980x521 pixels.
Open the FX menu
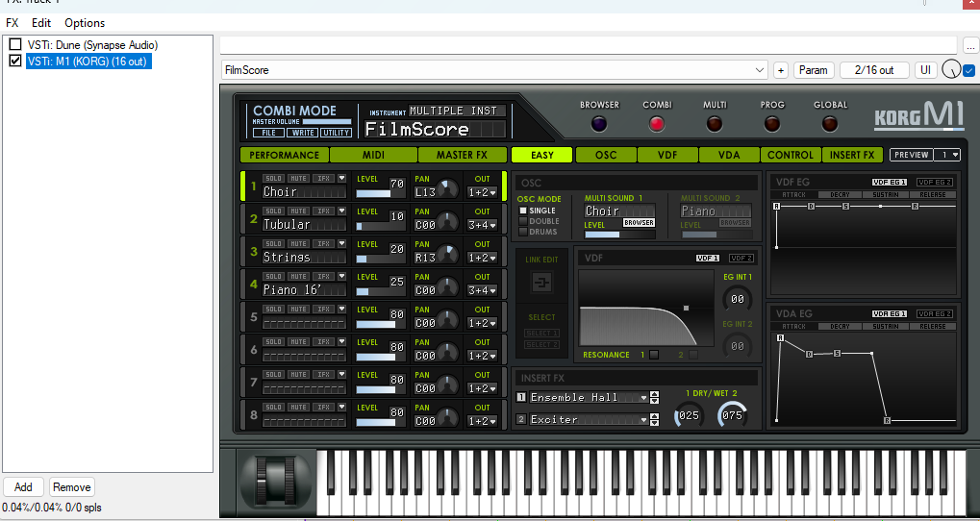(x=13, y=23)
